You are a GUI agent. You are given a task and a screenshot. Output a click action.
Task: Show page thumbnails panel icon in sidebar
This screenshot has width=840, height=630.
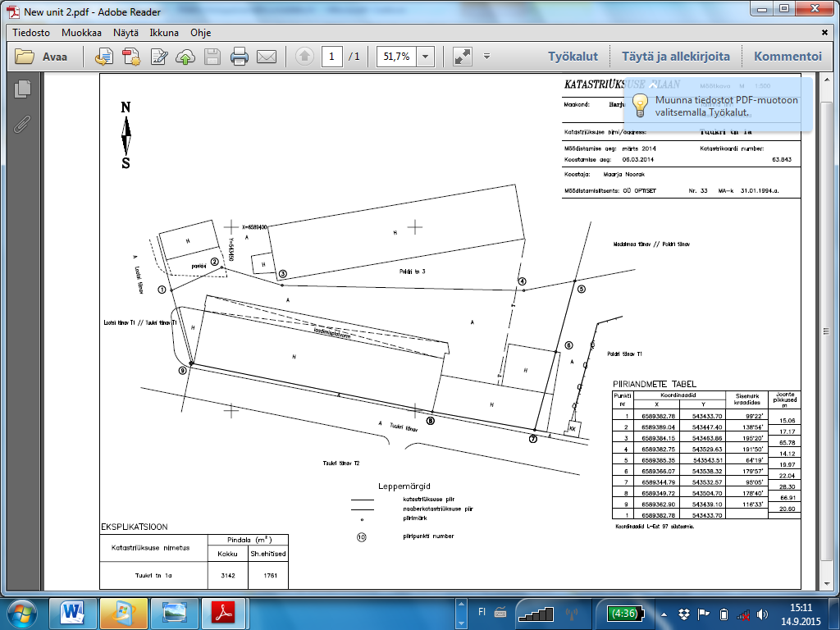pyautogui.click(x=22, y=89)
